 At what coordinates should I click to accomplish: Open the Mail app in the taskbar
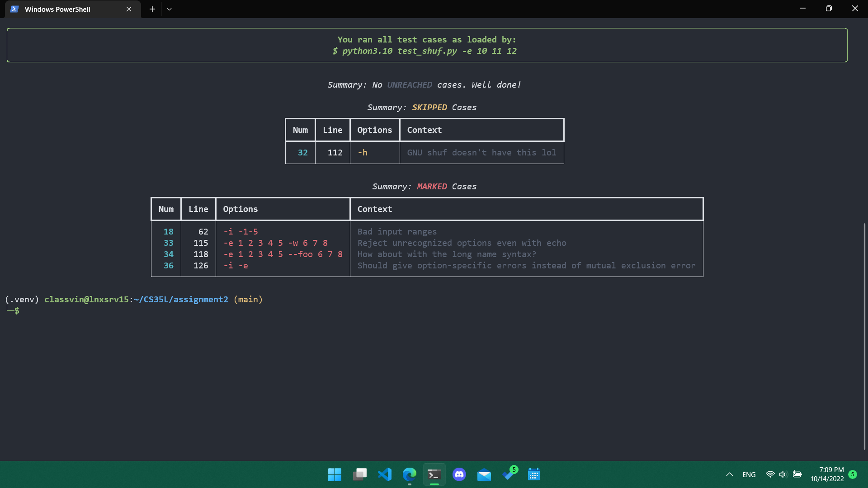[484, 474]
